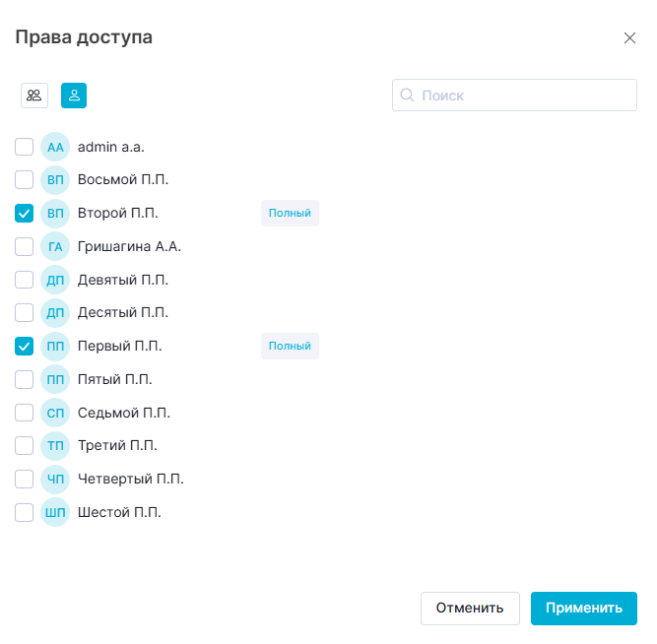657x644 pixels.
Task: Tick the checkbox for Четвертый П.П.
Action: click(25, 480)
